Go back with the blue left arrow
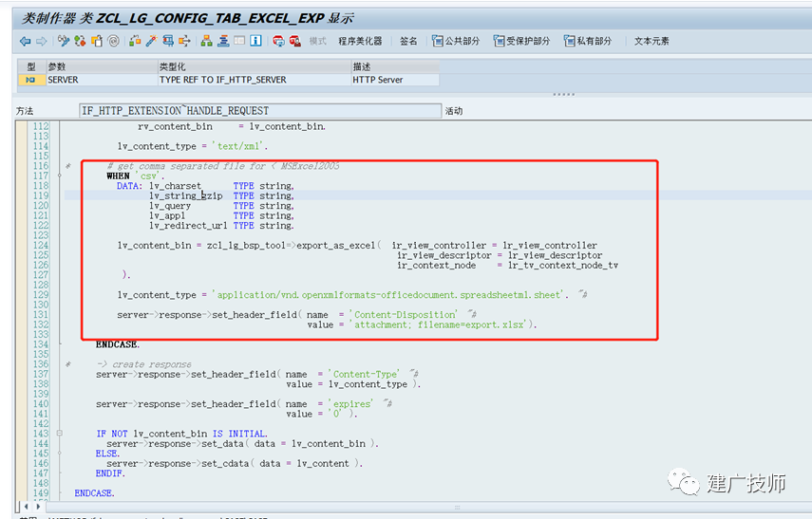The width and height of the screenshot is (812, 519). click(x=25, y=41)
